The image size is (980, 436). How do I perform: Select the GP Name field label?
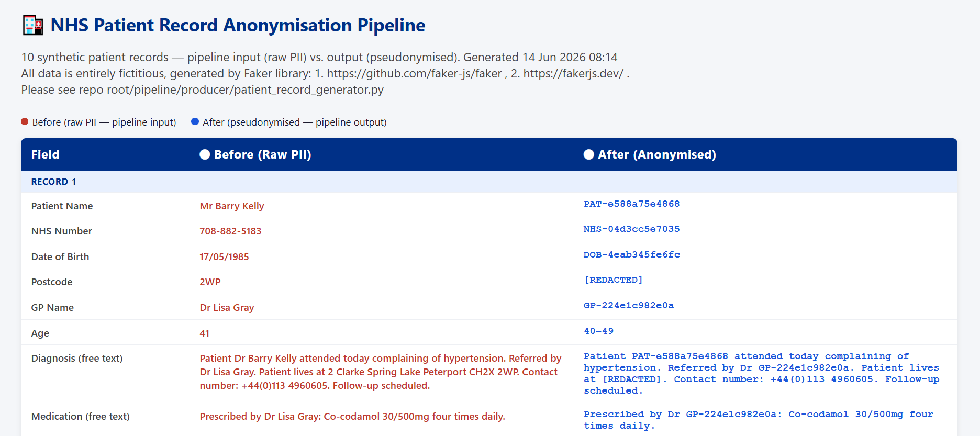coord(52,307)
